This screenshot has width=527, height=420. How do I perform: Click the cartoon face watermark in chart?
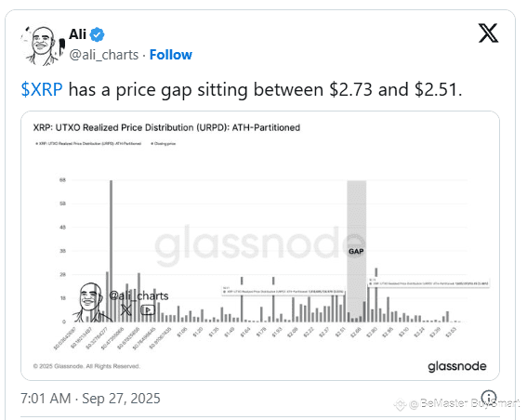click(x=88, y=302)
